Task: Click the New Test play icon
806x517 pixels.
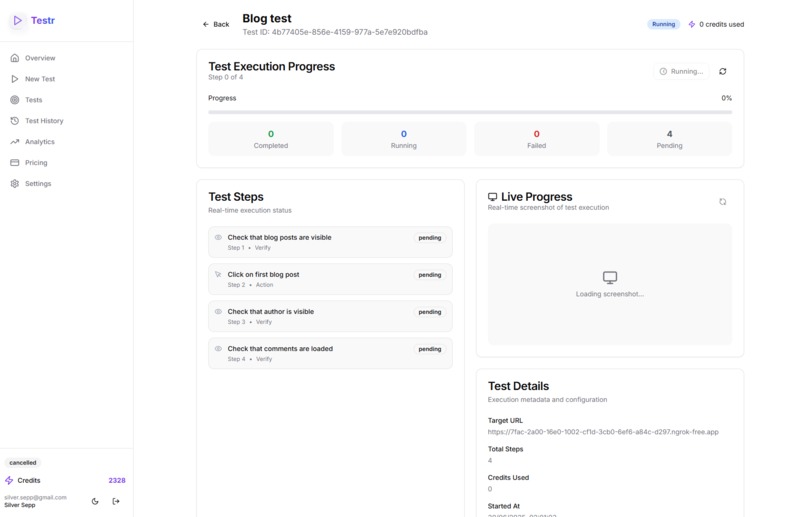Action: tap(15, 79)
